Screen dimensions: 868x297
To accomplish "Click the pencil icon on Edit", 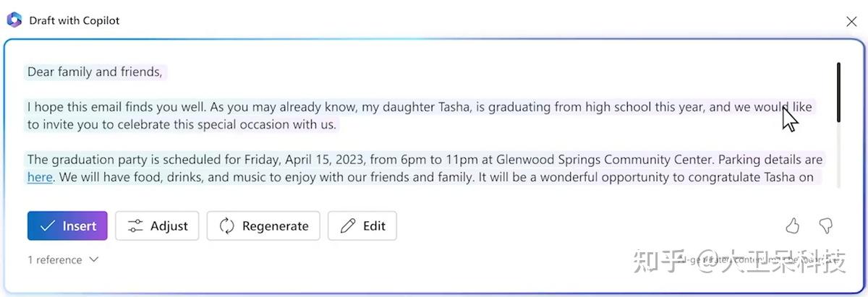I will pyautogui.click(x=348, y=226).
